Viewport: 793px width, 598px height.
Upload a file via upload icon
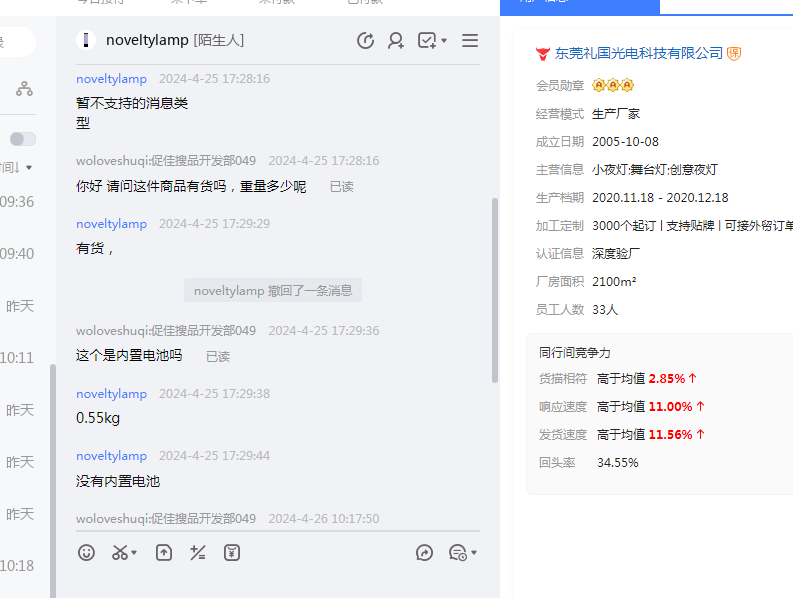(164, 552)
